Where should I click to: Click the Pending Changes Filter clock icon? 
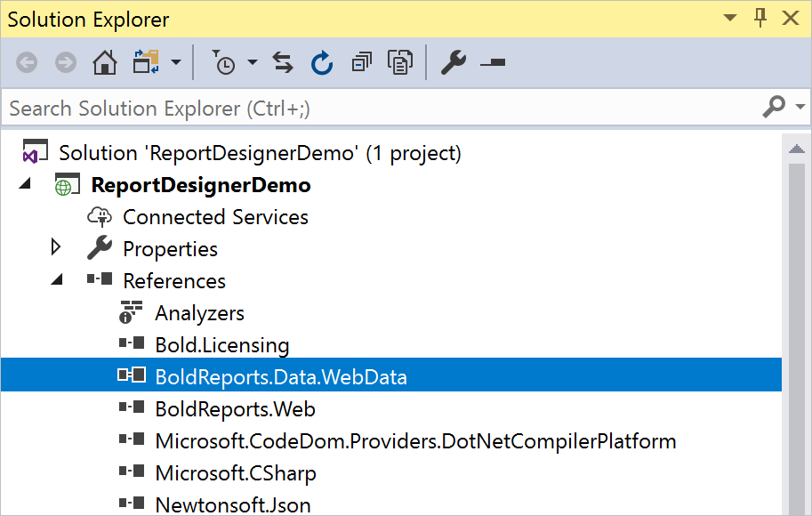coord(224,62)
